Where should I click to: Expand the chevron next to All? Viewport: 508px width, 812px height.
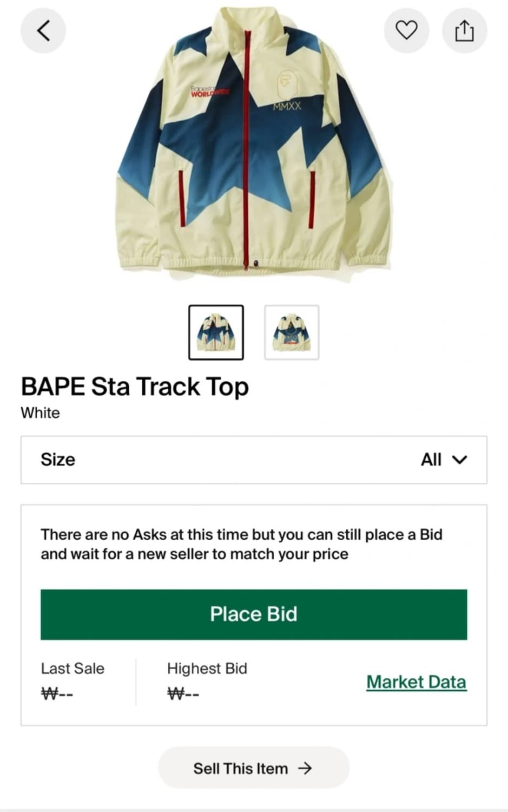pyautogui.click(x=460, y=460)
